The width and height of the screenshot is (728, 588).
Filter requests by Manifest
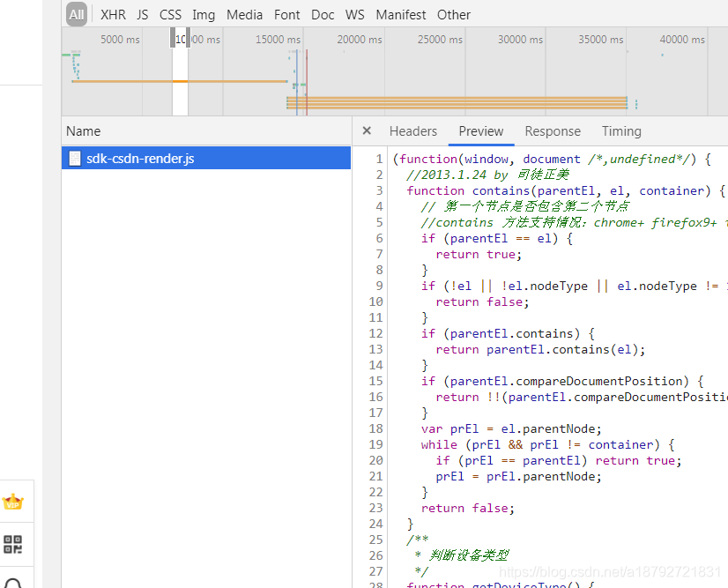401,15
